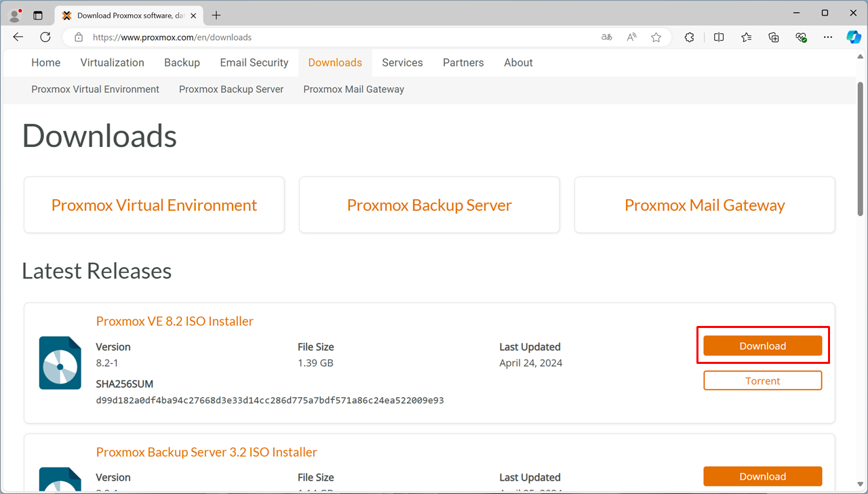Add page to favorites star icon
Viewport: 868px width, 494px height.
pyautogui.click(x=656, y=37)
